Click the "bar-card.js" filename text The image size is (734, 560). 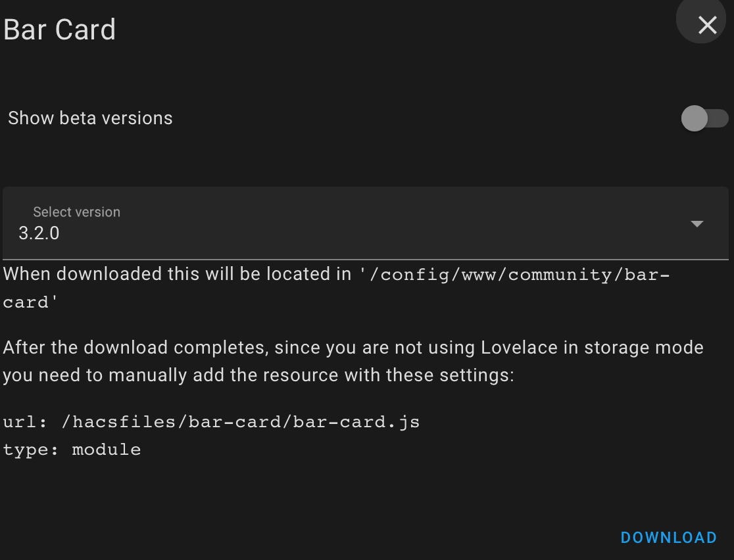tap(356, 422)
